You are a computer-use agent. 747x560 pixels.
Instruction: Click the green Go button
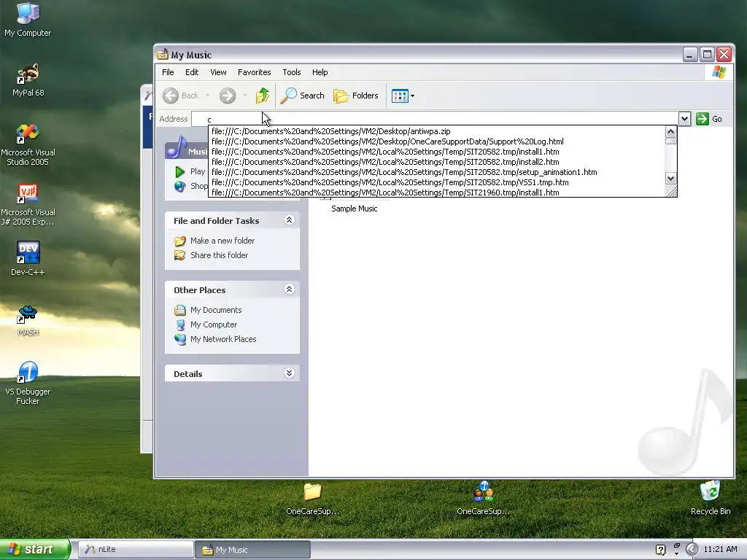(709, 119)
